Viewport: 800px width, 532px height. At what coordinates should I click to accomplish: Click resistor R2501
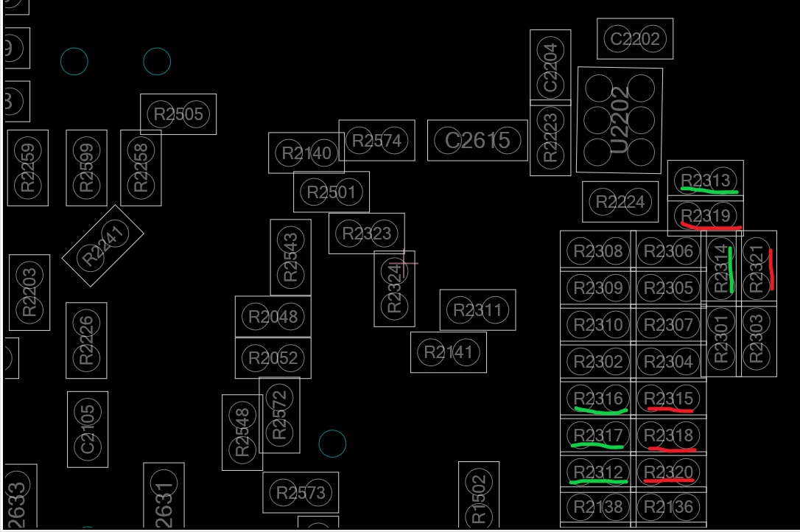click(x=331, y=192)
